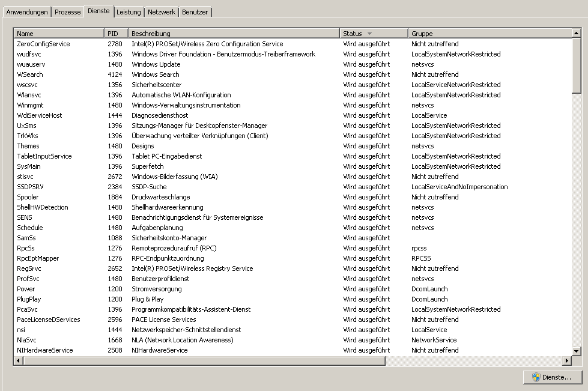588x391 pixels.
Task: Switch to the Leistung tab
Action: coord(129,12)
